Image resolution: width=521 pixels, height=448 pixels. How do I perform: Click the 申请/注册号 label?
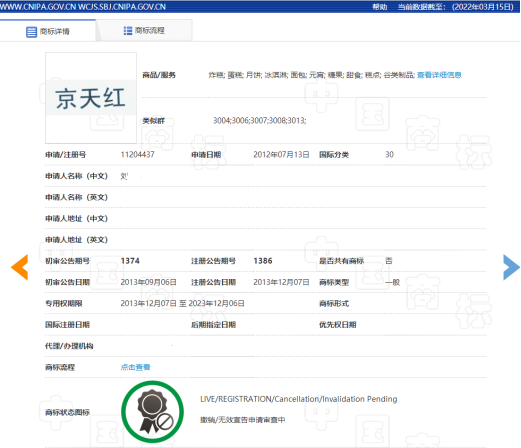[x=66, y=155]
